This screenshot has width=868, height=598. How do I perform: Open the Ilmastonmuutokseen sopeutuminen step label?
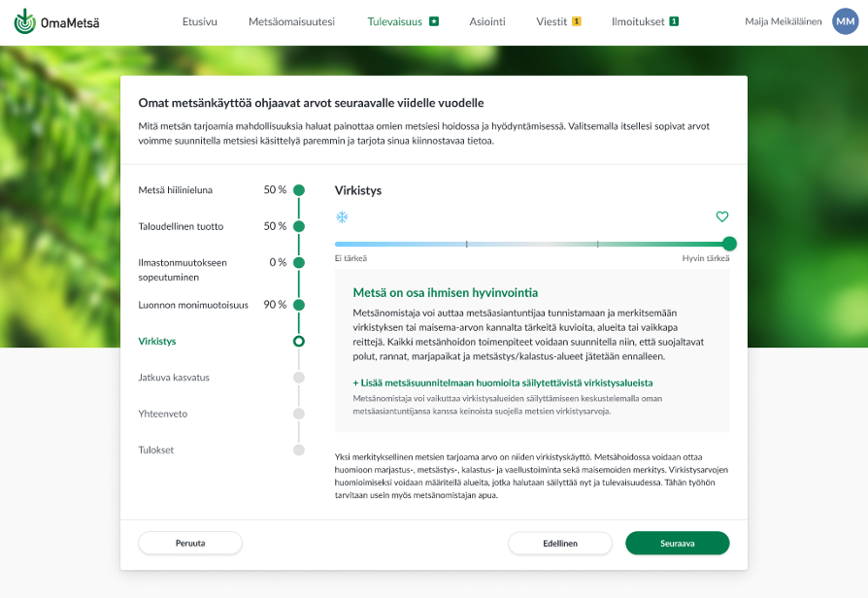[x=183, y=270]
